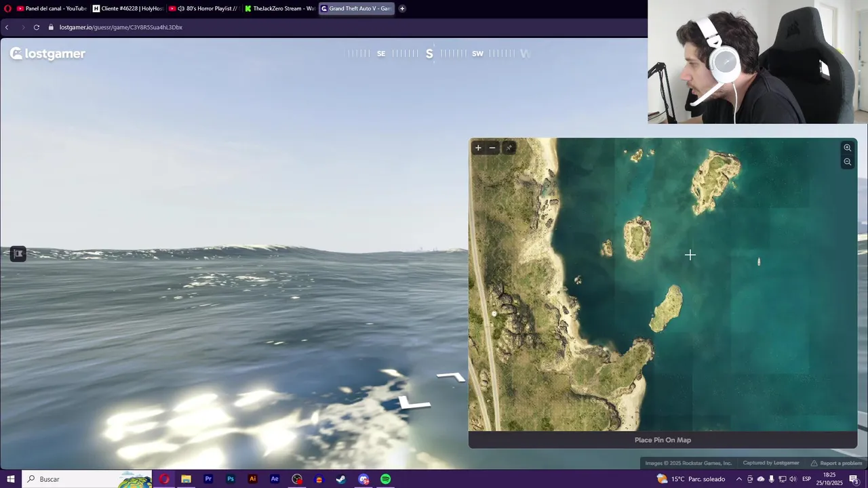Open Steam from taskbar

tap(341, 479)
